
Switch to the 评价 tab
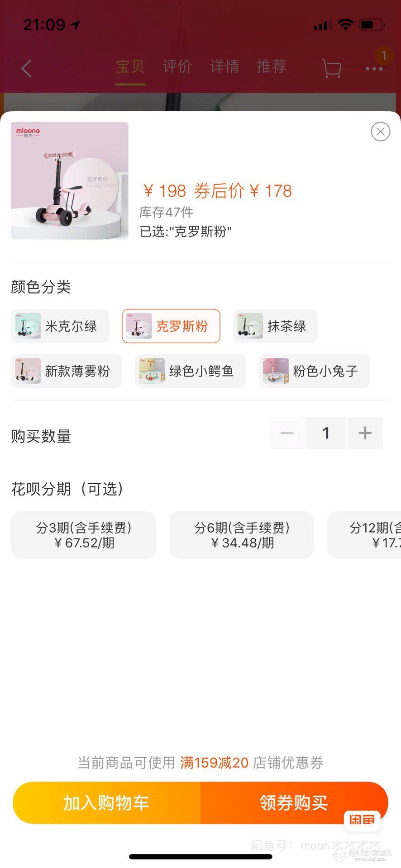coord(177,66)
